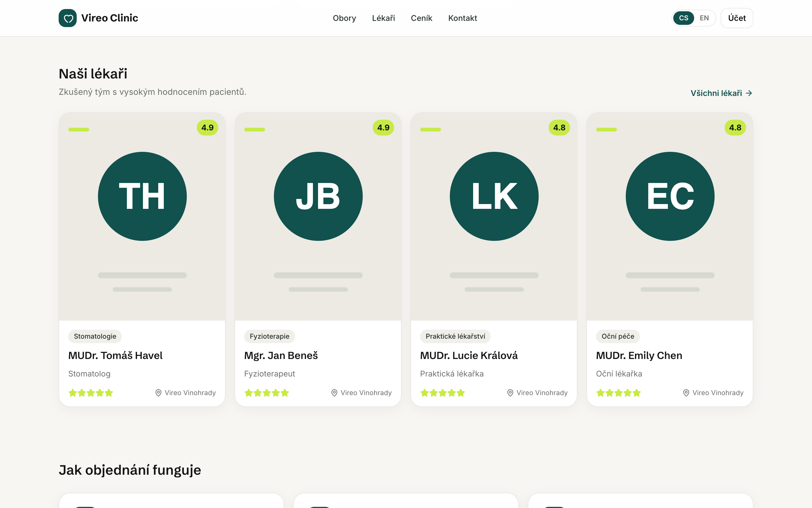The width and height of the screenshot is (812, 508).
Task: Click Vireo Vinohrady text on Tomáš Havel card
Action: tap(190, 393)
